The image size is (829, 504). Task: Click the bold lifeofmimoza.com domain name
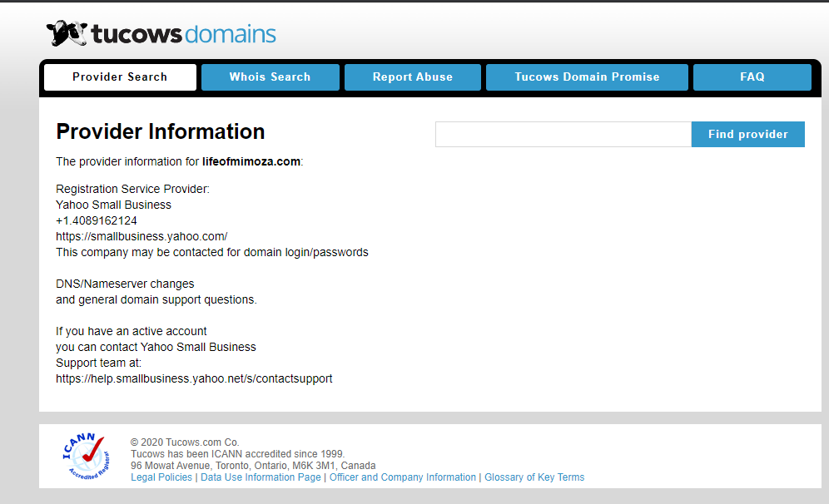(251, 161)
